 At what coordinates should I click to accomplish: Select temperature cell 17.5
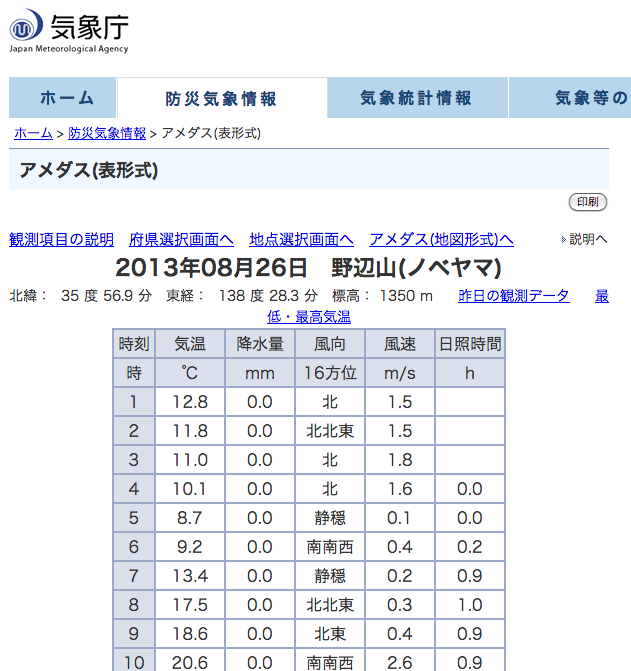click(x=190, y=605)
